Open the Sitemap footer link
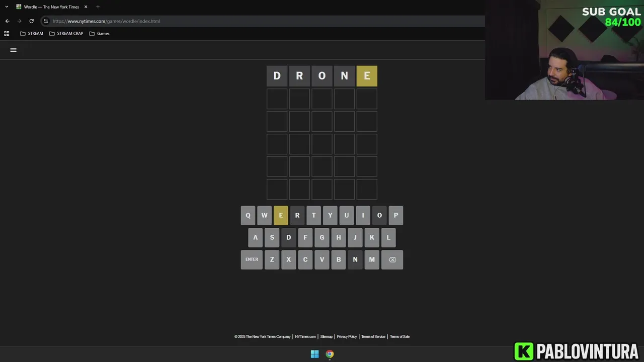This screenshot has height=362, width=644. (327, 336)
